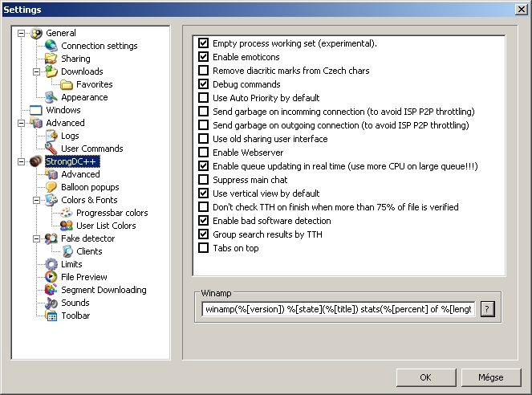532x395 pixels.
Task: Click the Winamp help question mark button
Action: 487,309
